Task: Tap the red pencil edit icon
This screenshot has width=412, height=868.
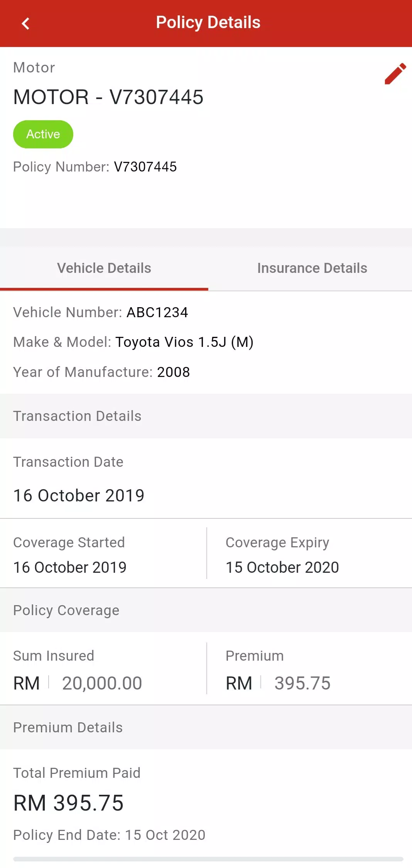Action: point(395,73)
